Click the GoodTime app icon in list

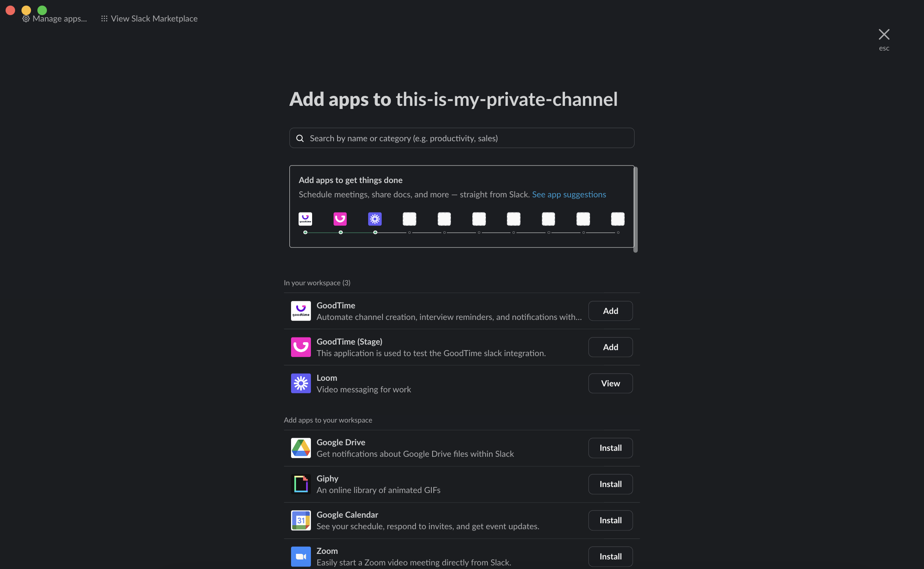(x=301, y=311)
